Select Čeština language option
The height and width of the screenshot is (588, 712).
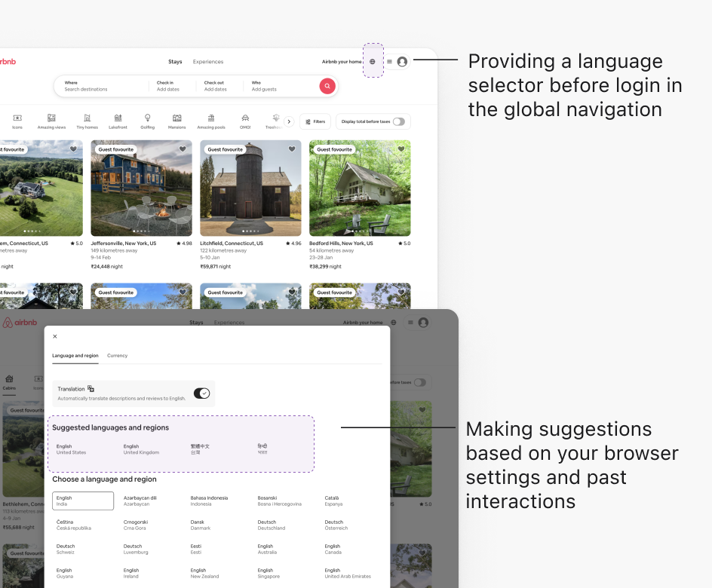pos(74,525)
